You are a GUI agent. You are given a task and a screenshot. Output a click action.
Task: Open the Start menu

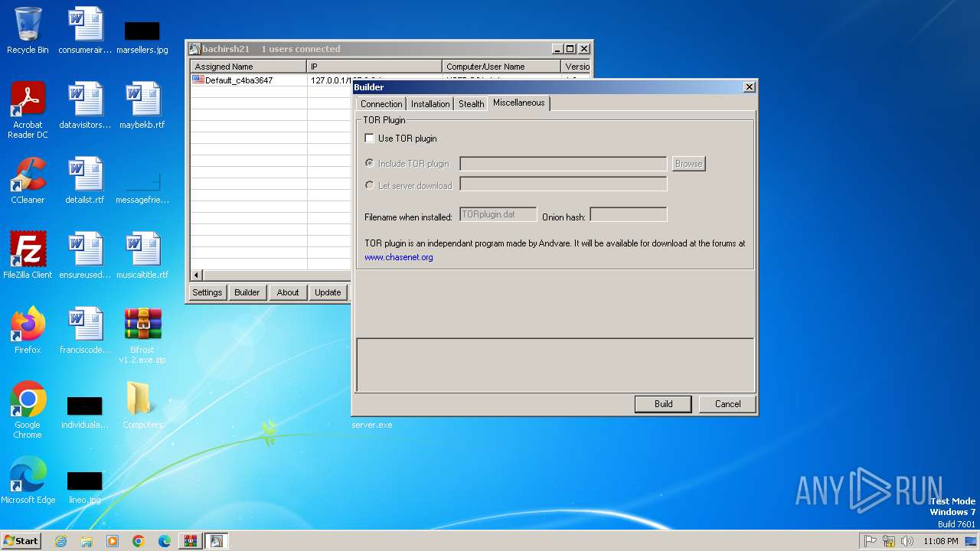click(21, 541)
